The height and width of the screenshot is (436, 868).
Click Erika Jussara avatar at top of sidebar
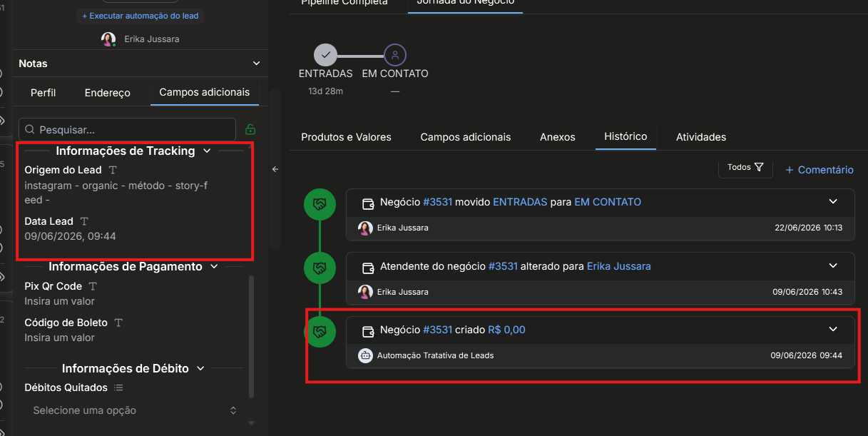(108, 39)
